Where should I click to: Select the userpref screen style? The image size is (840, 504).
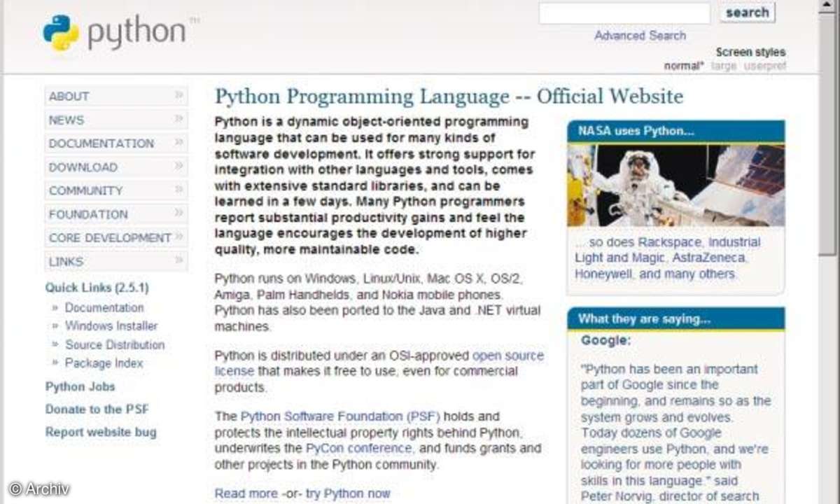(x=764, y=66)
